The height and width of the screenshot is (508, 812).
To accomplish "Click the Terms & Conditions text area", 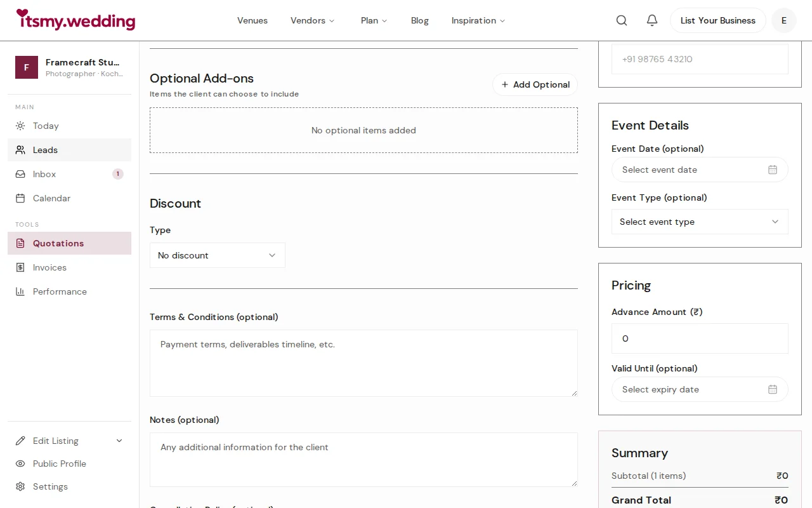I will click(363, 363).
